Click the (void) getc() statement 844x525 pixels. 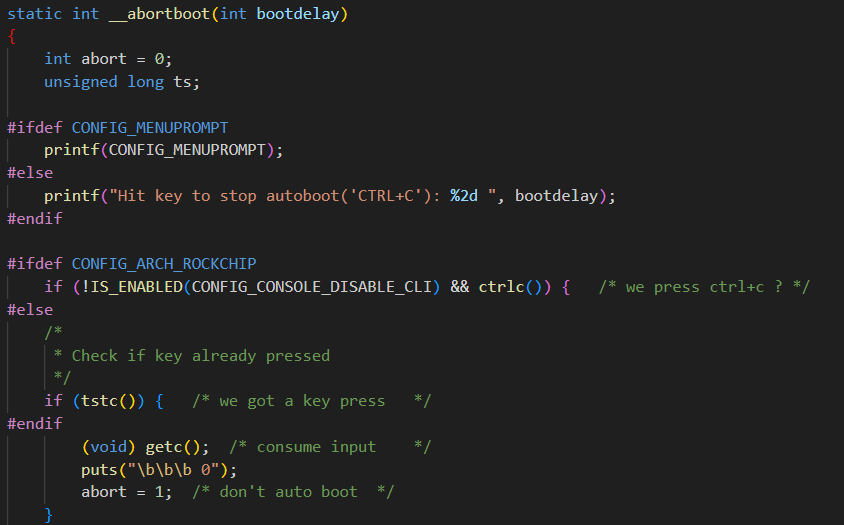(145, 447)
